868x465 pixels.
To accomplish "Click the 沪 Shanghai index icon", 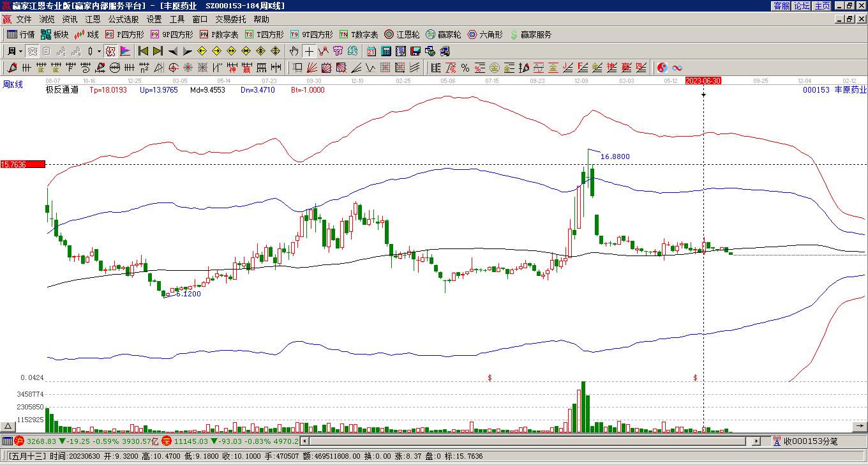I will click(x=19, y=441).
